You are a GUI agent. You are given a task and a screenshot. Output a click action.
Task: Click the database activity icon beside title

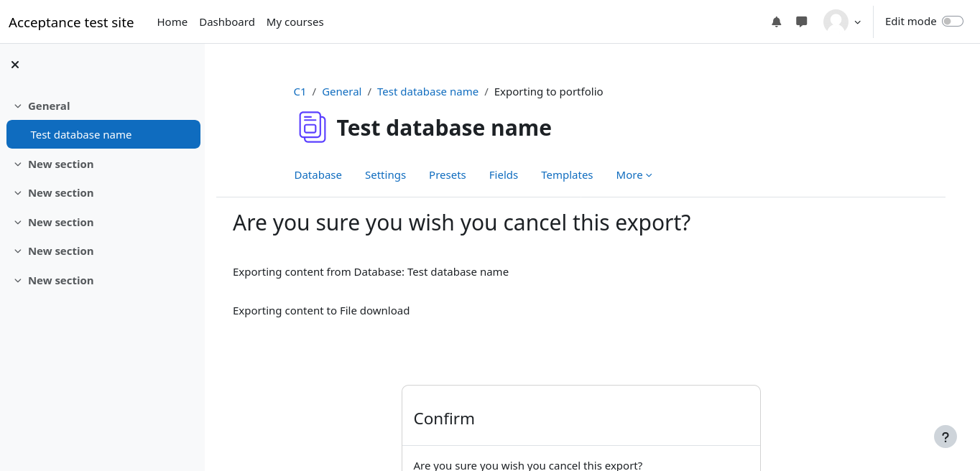(x=313, y=127)
